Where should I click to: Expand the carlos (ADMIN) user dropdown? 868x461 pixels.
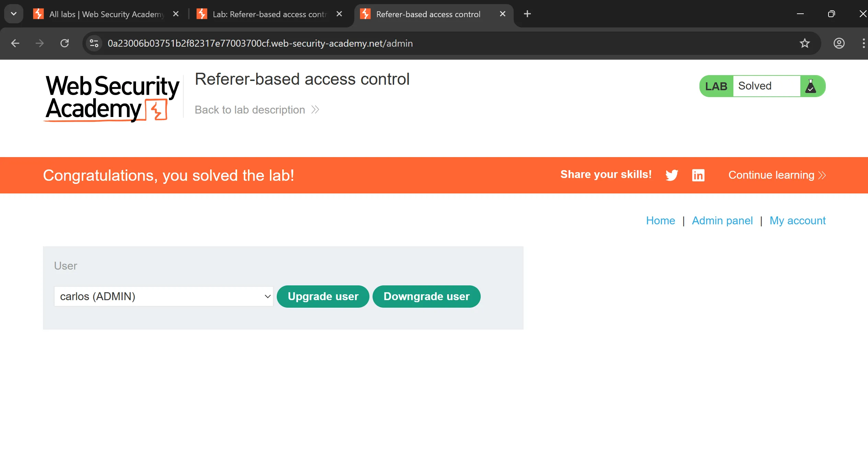[163, 296]
